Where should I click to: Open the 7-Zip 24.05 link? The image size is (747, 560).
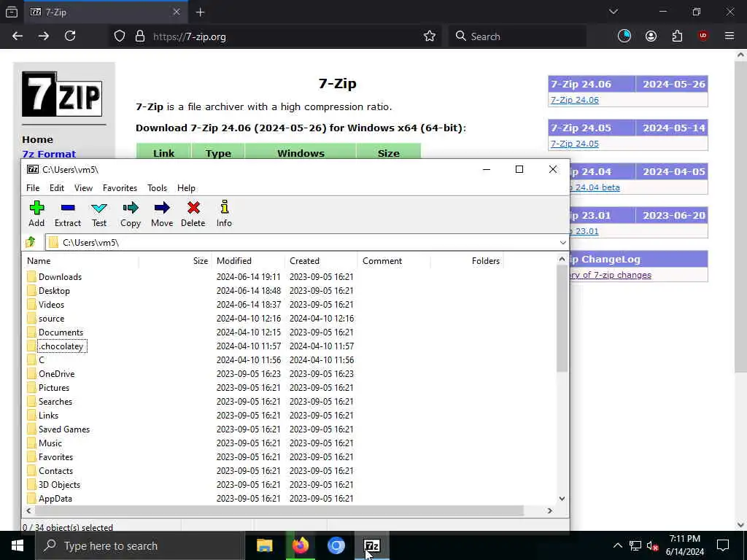[x=575, y=144]
